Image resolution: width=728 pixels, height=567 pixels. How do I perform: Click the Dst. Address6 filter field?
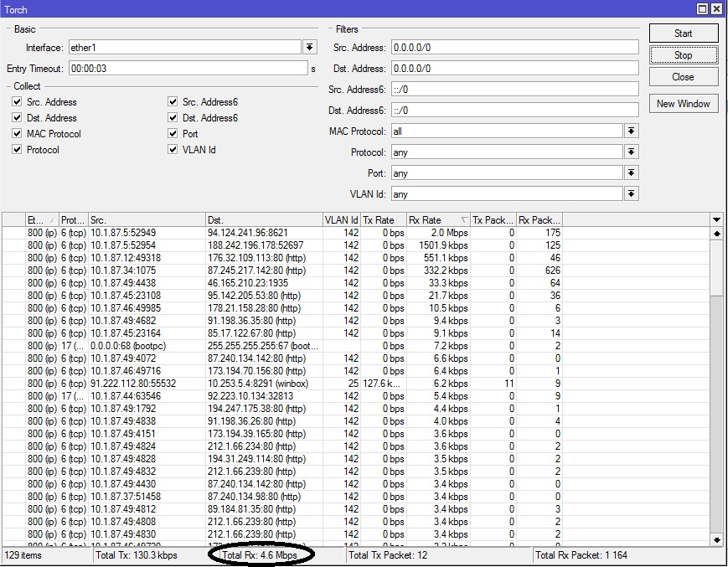(515, 111)
